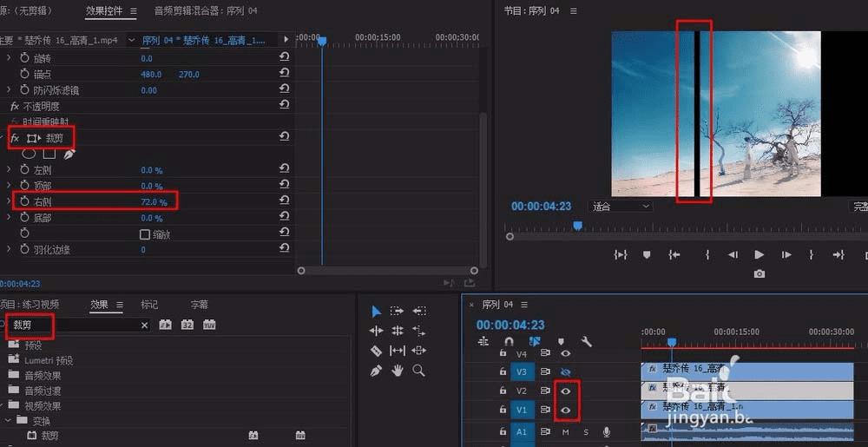This screenshot has width=868, height=447.
Task: Solo track A1 with S button
Action: (x=586, y=432)
